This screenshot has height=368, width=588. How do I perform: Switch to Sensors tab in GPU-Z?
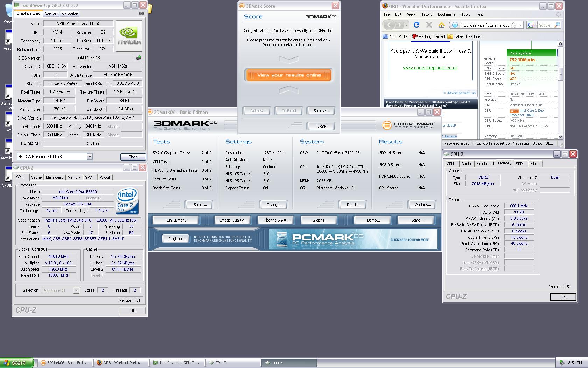pyautogui.click(x=51, y=14)
